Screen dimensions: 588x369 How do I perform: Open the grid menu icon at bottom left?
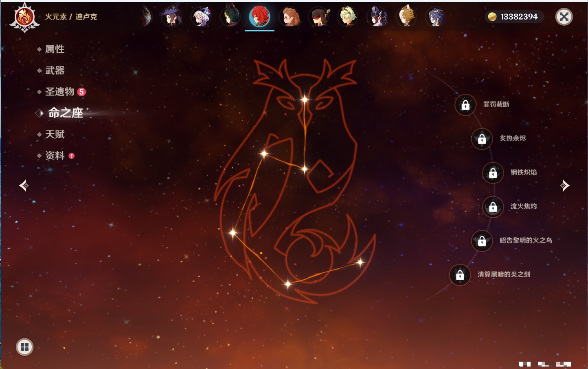click(x=24, y=347)
